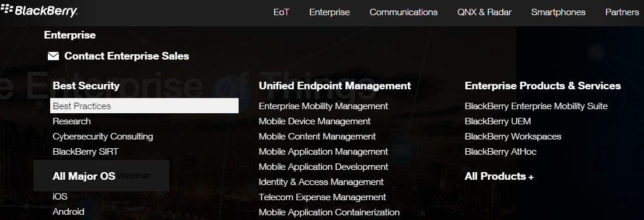Open the Mobile Device Management link
Image resolution: width=644 pixels, height=220 pixels.
[x=314, y=121]
